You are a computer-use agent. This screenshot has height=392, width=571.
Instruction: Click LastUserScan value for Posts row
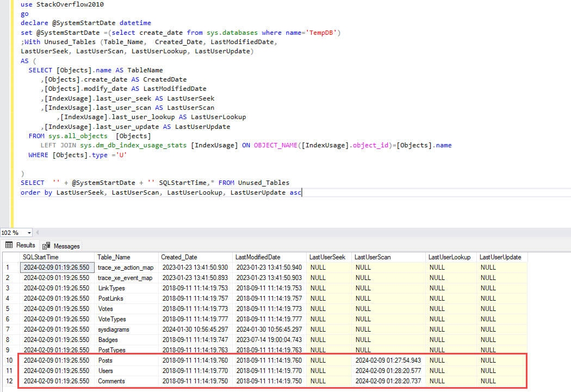coord(388,360)
